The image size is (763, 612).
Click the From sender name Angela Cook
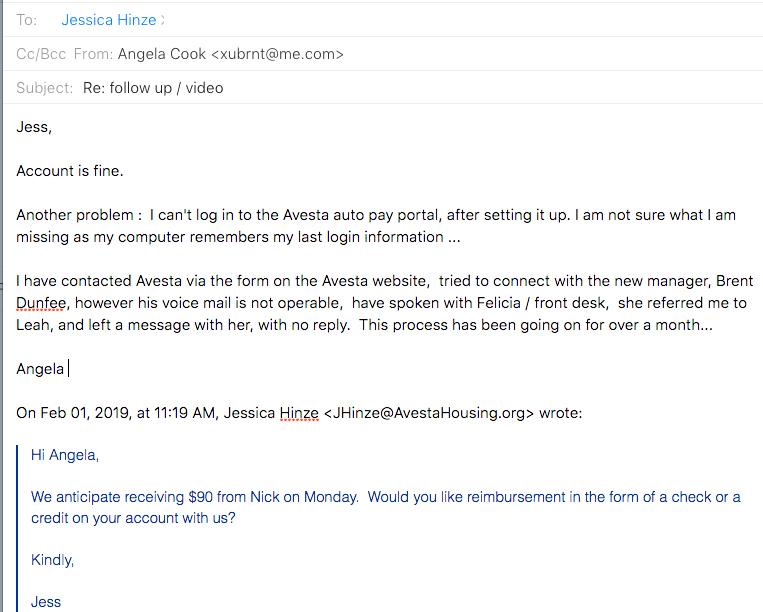click(x=162, y=54)
